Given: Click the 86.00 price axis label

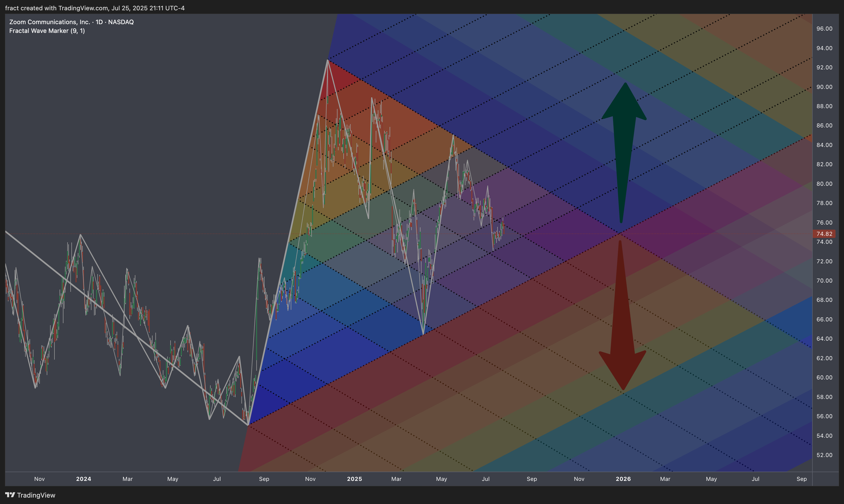Looking at the screenshot, I should [x=824, y=125].
